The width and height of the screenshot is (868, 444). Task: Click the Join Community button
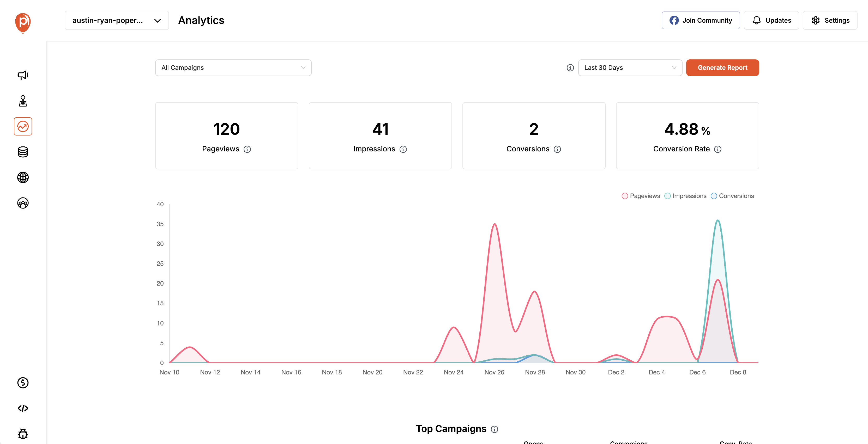701,21
